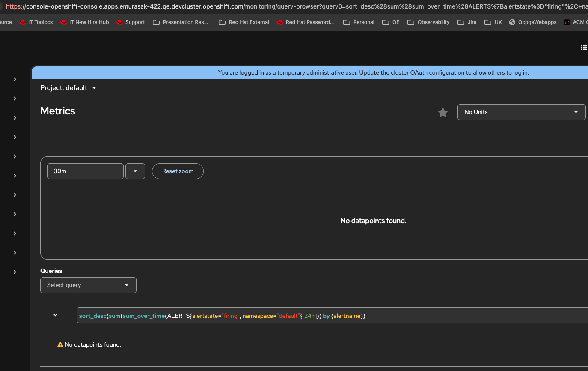
Task: Click the browser address bar URL
Action: tap(297, 6)
